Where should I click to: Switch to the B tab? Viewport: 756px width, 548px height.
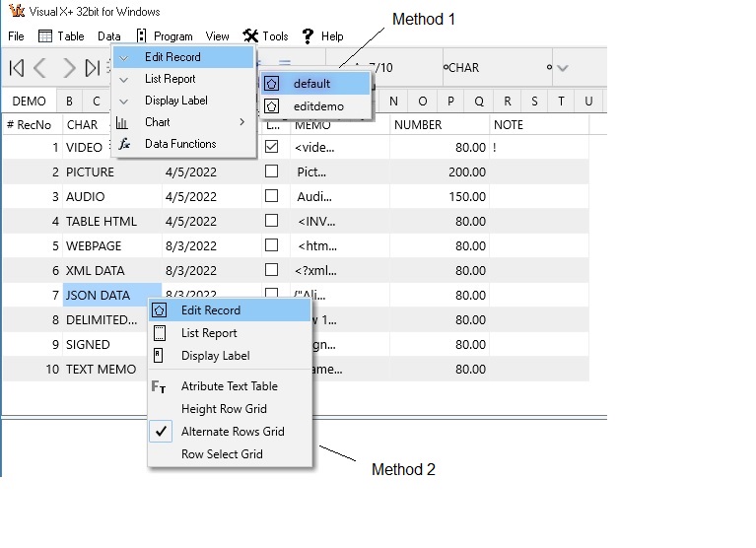pos(69,102)
